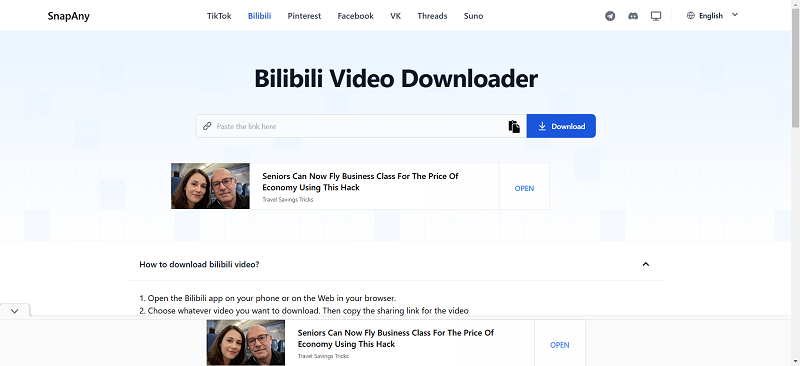
Task: Click the SnapAny logo link
Action: [x=68, y=16]
